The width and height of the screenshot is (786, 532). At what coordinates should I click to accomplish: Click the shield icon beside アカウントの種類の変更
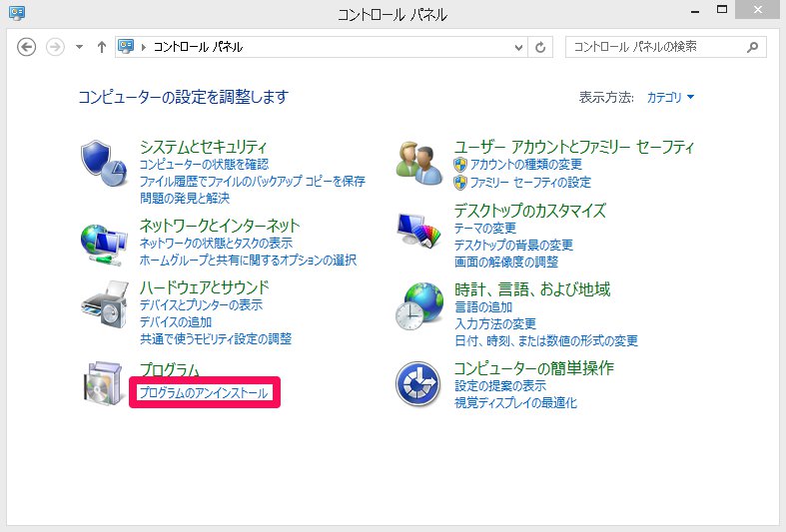tap(460, 165)
